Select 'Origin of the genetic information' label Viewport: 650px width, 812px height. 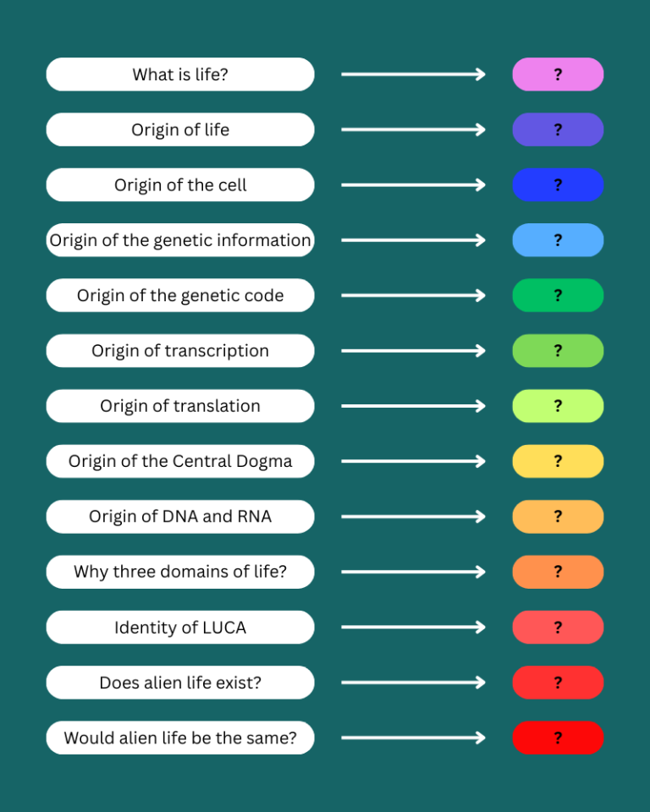coord(180,240)
